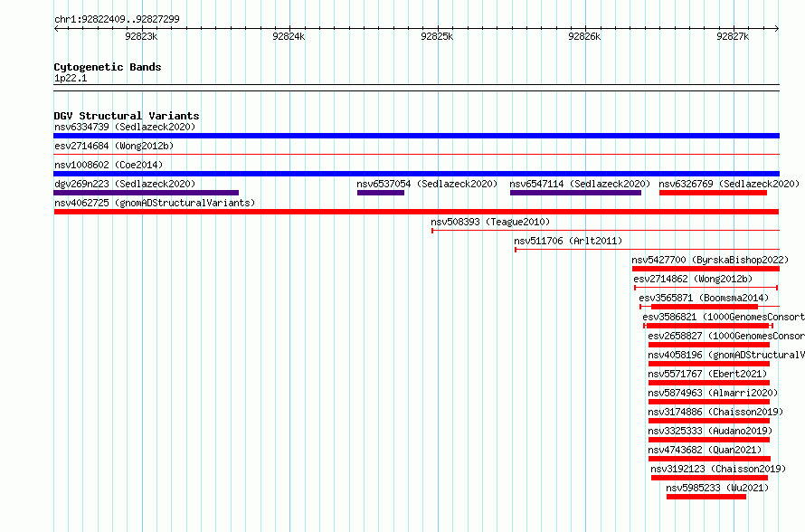Open esv2714862 (Wong2012b) label

[x=693, y=279]
